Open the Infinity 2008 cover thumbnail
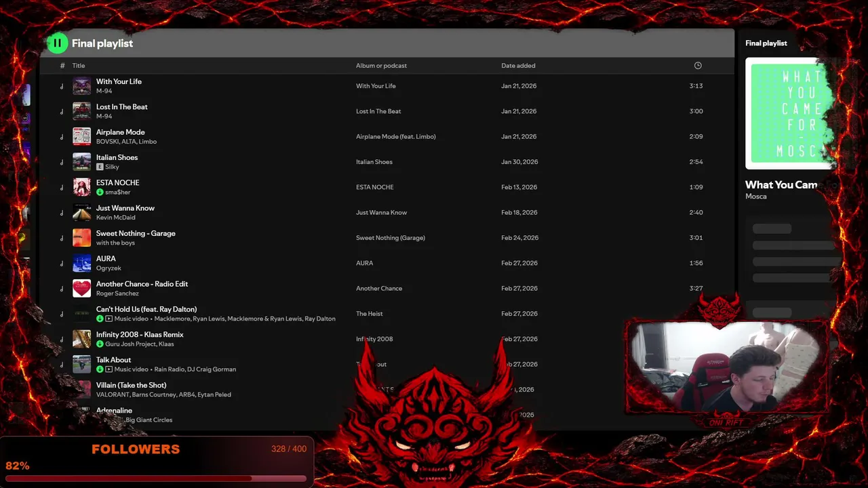 (81, 339)
